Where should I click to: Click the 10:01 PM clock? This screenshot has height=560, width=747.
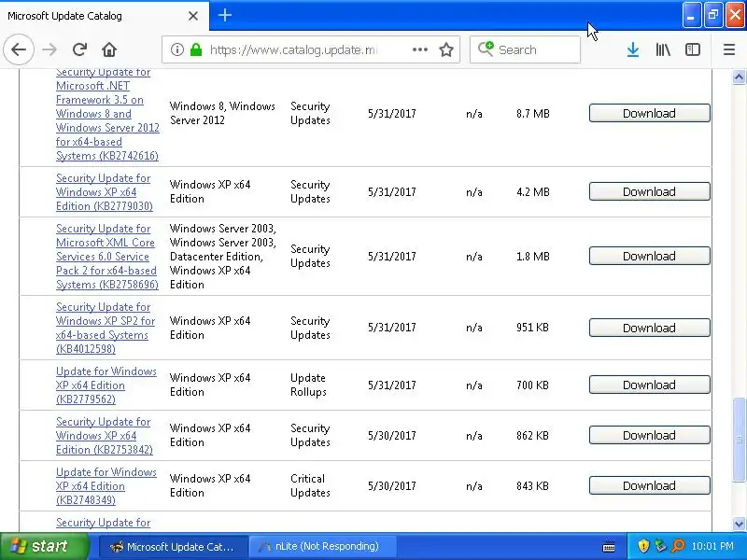[x=712, y=546]
